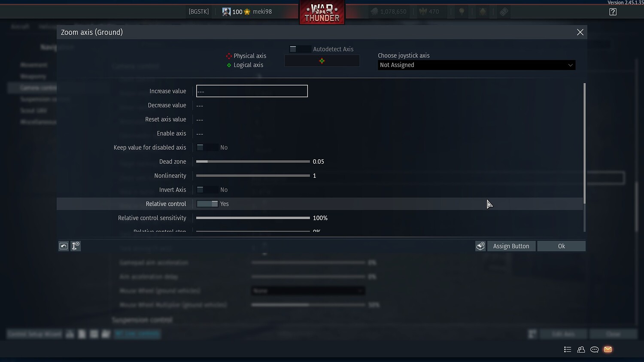Open the orange mail messages icon
644x362 pixels.
pyautogui.click(x=608, y=350)
